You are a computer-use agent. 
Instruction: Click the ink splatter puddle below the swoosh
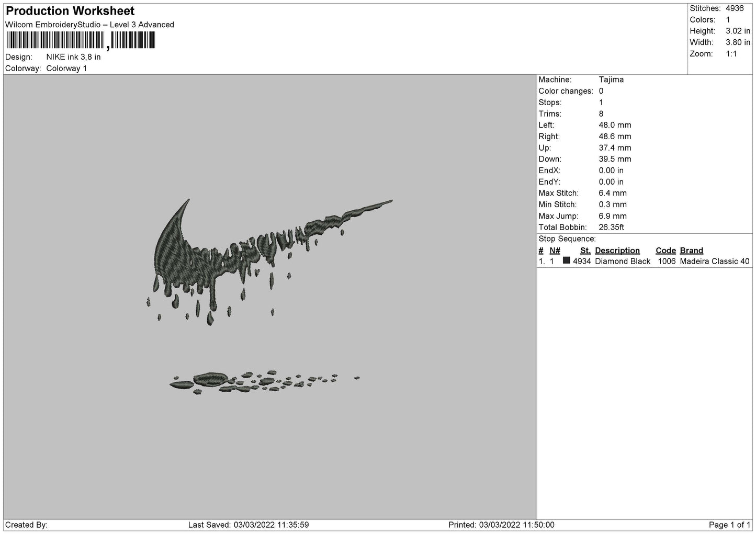click(265, 382)
